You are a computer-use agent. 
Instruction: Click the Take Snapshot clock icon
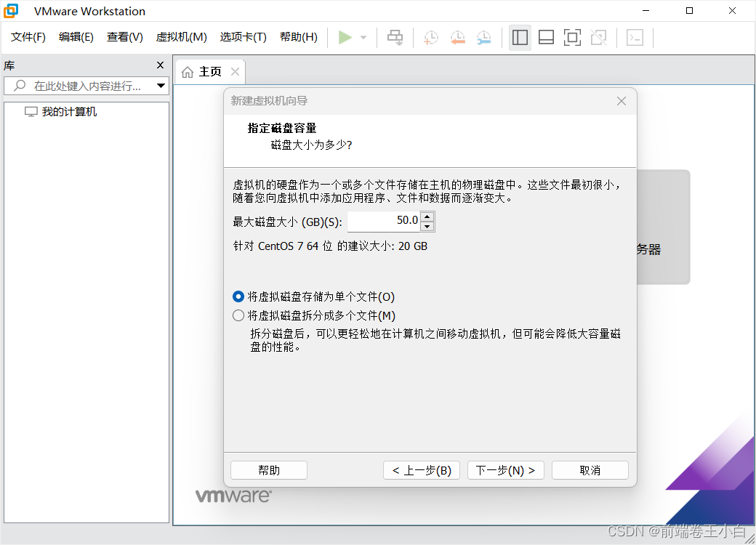pyautogui.click(x=430, y=38)
